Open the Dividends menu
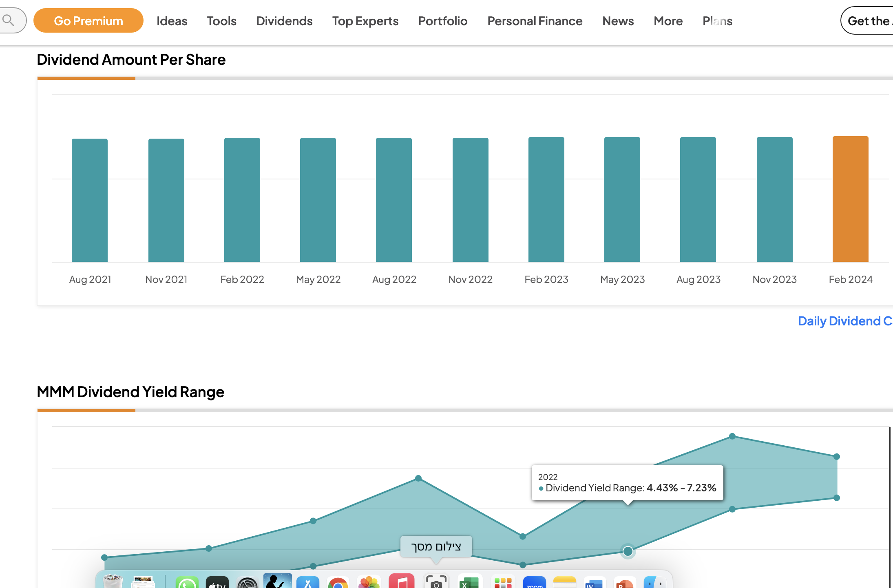The image size is (893, 588). click(284, 21)
